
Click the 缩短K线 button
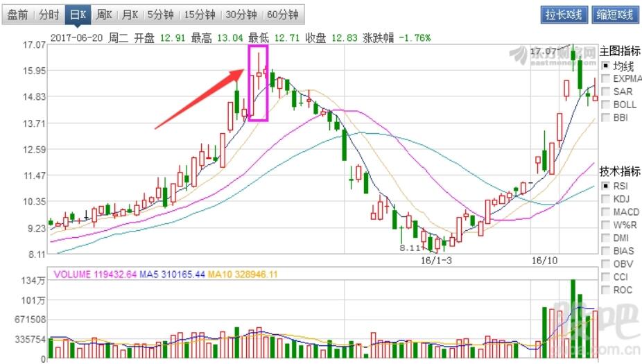click(x=614, y=15)
